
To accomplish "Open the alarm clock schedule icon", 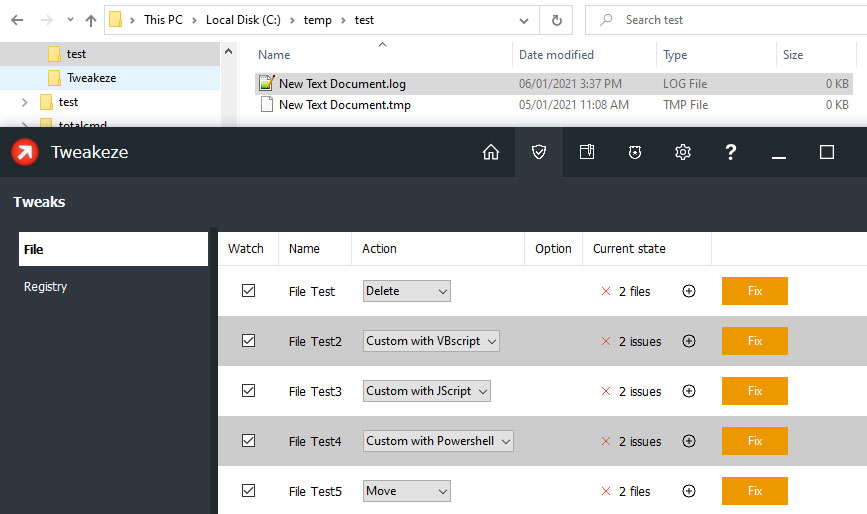I will [635, 152].
